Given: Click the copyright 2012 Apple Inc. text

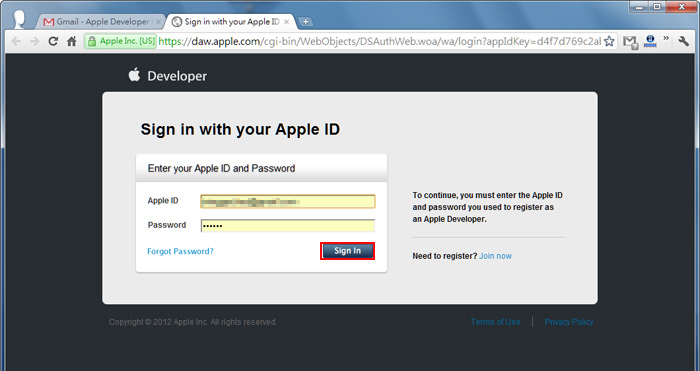Looking at the screenshot, I should [193, 322].
